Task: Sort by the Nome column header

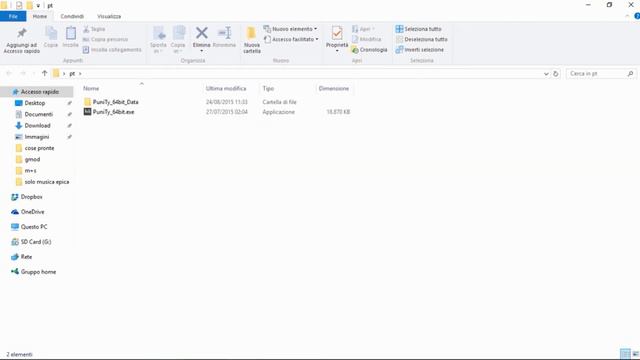Action: 91,88
